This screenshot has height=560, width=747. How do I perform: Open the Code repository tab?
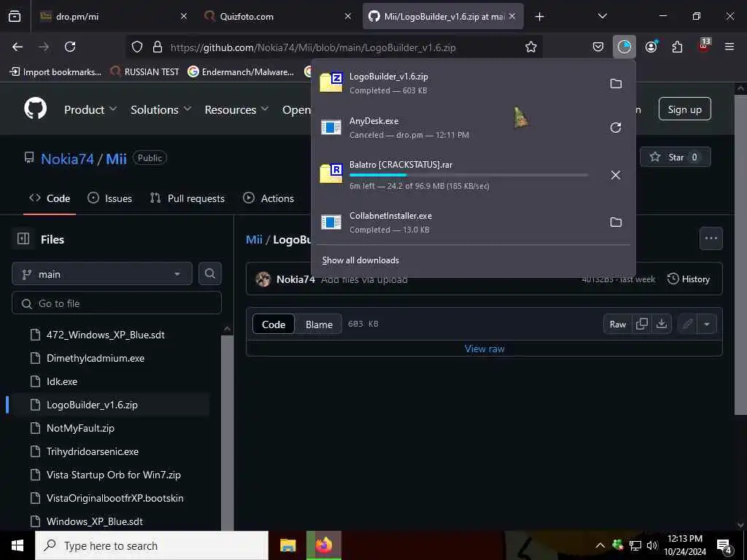[50, 198]
